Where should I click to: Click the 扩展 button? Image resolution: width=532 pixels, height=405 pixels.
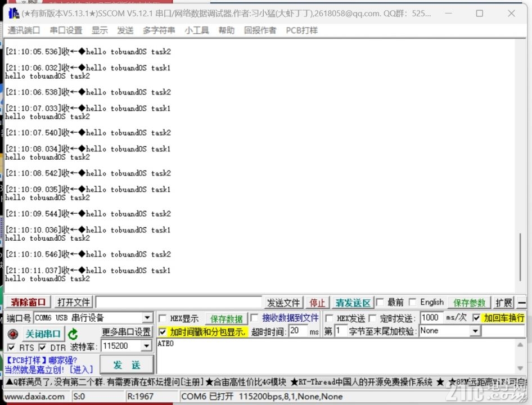pyautogui.click(x=503, y=302)
